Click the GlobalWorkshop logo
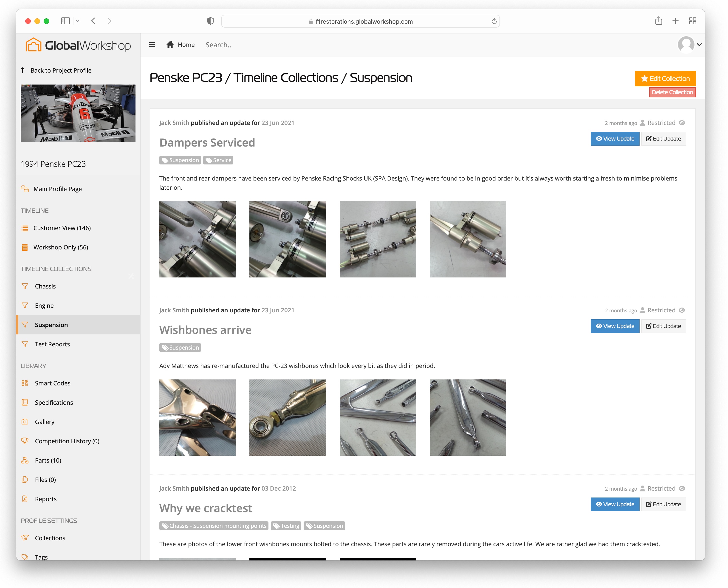The image size is (728, 588). (78, 45)
